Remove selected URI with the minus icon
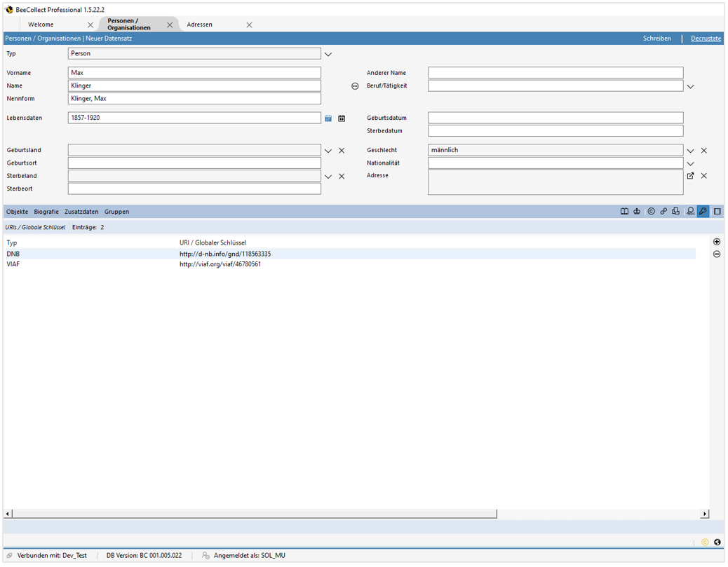Screen dimensions: 728x567 716,254
